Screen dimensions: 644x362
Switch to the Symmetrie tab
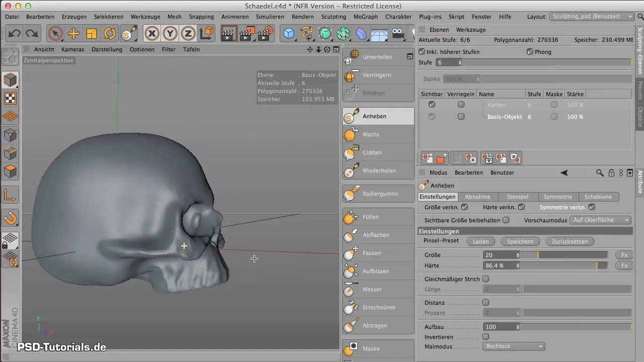558,197
